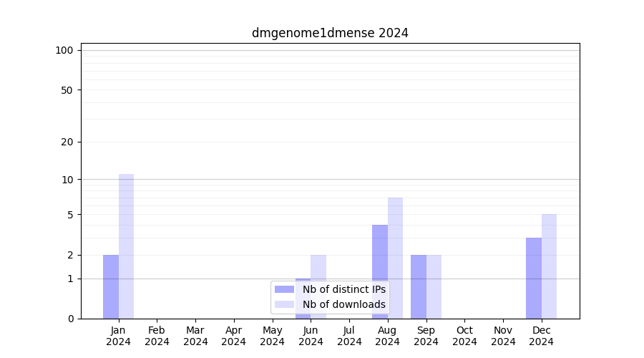Viewport: 644px width, 358px height.
Task: Click the Feb 2024 x-axis label
Action: point(157,336)
